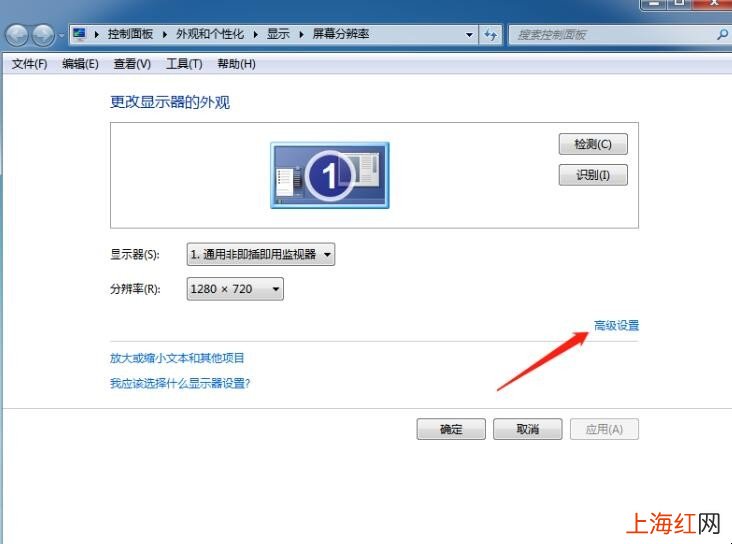The image size is (732, 544).
Task: Open 我应该选择什么显示器设置? help link
Action: (180, 383)
